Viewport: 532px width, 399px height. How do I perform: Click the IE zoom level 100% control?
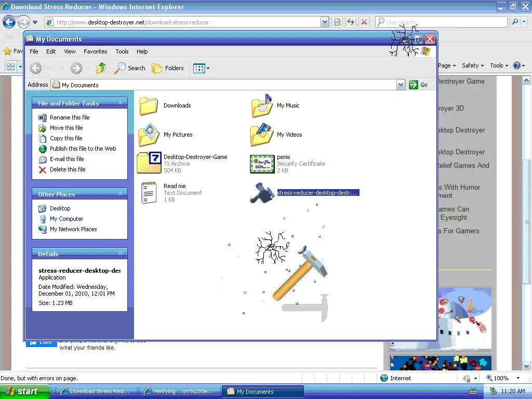(503, 378)
